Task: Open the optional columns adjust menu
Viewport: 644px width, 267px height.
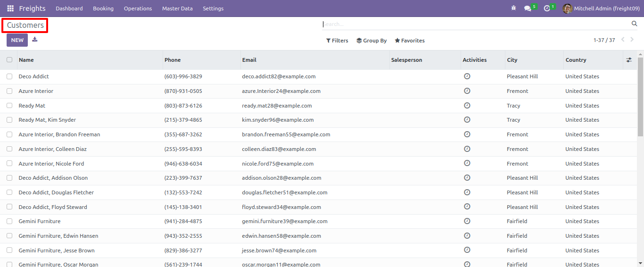Action: click(x=629, y=60)
